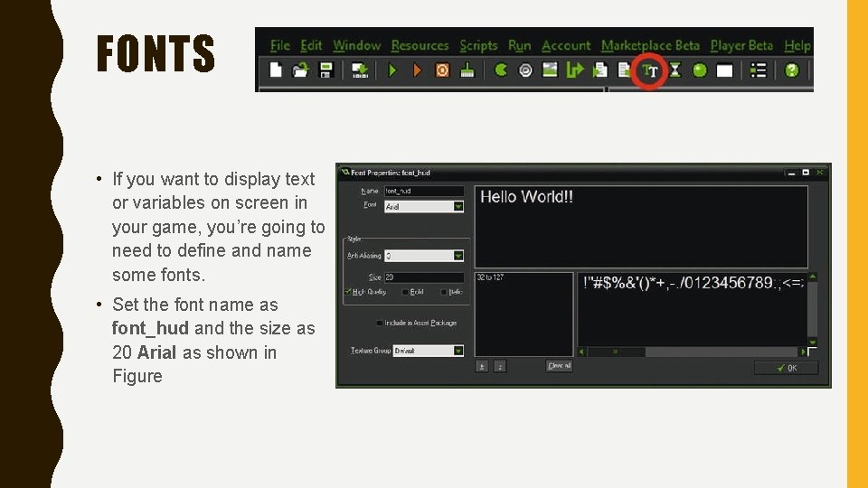Create a script with the first page icon
868x488 pixels.
[599, 70]
